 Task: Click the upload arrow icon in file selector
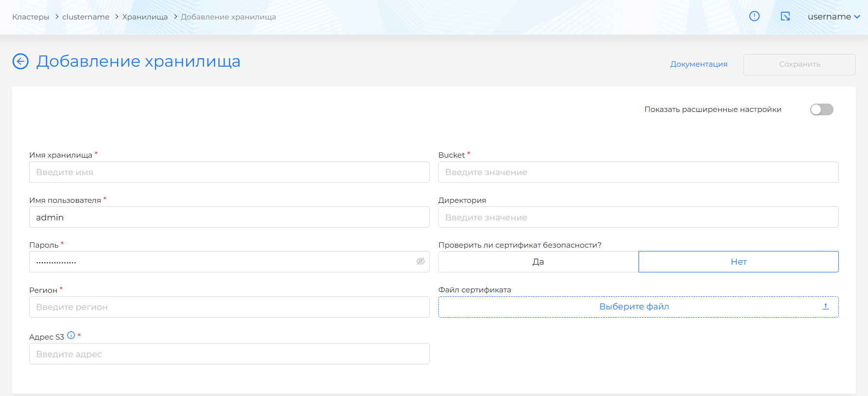coord(825,306)
